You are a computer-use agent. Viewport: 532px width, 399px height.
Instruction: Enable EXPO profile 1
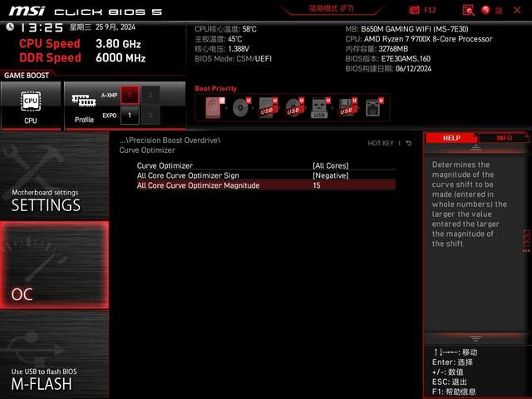pos(130,116)
